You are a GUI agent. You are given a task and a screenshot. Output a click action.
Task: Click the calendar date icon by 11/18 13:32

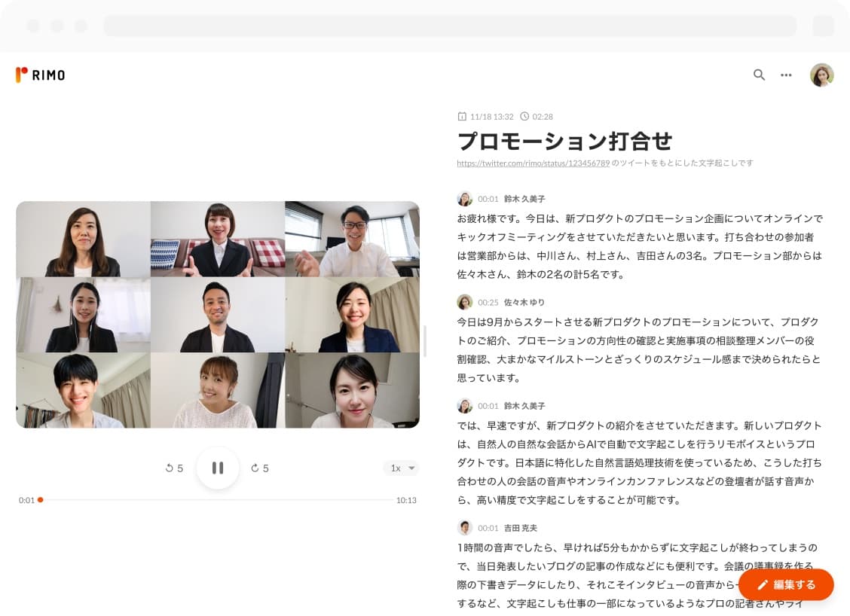[x=462, y=117]
